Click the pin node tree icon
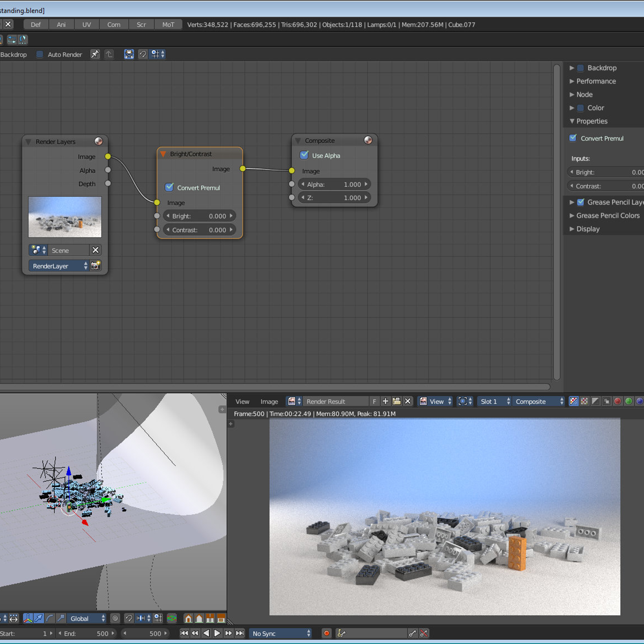 point(95,54)
